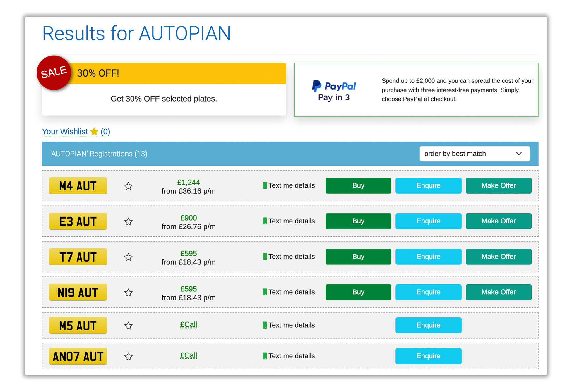572x392 pixels.
Task: Click the yellow star beside Your Wishlist
Action: (94, 132)
